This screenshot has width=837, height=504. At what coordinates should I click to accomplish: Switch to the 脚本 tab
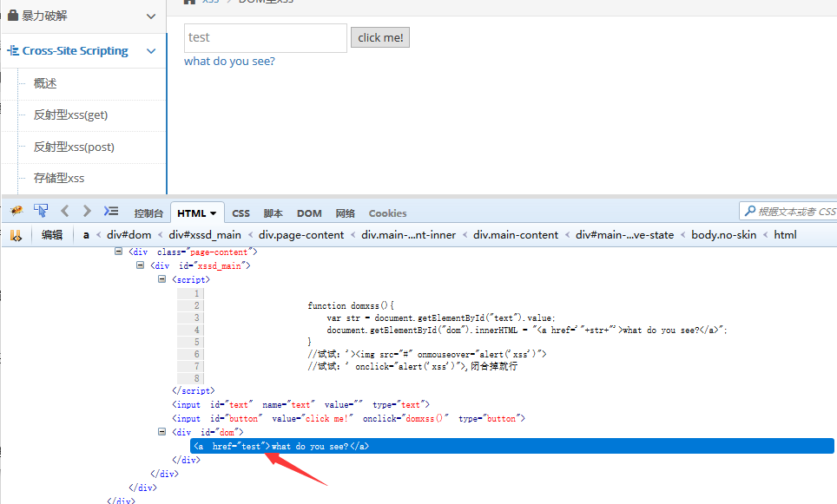(273, 213)
